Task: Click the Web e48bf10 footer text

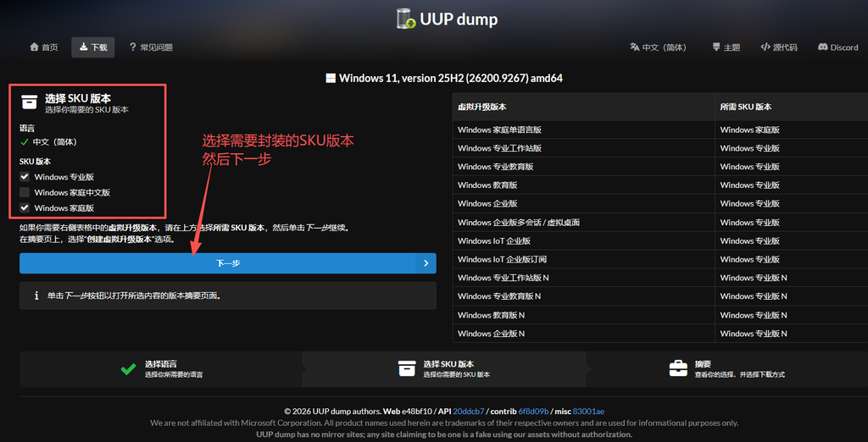Action: [406, 411]
